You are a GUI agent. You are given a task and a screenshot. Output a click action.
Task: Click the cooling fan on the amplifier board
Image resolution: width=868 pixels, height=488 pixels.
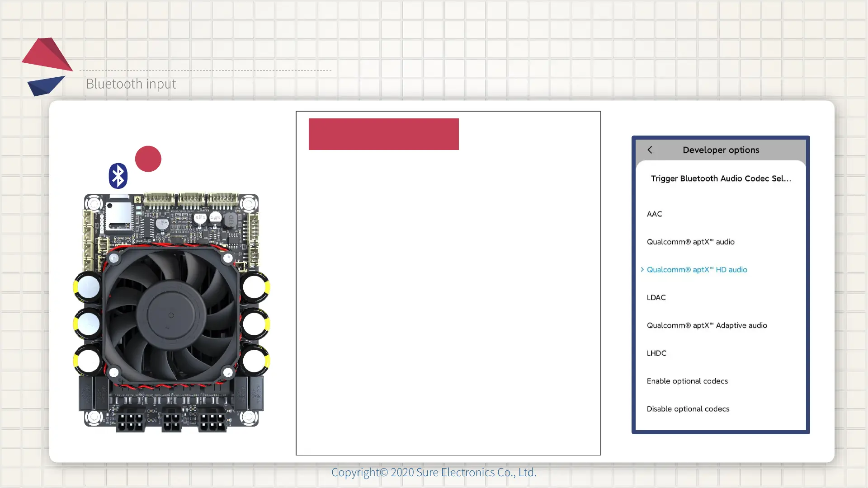pos(171,315)
